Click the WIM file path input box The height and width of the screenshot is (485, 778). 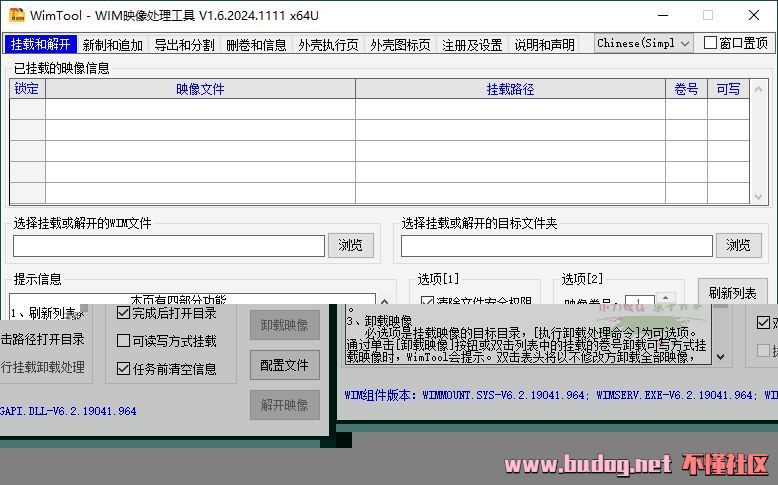(169, 246)
